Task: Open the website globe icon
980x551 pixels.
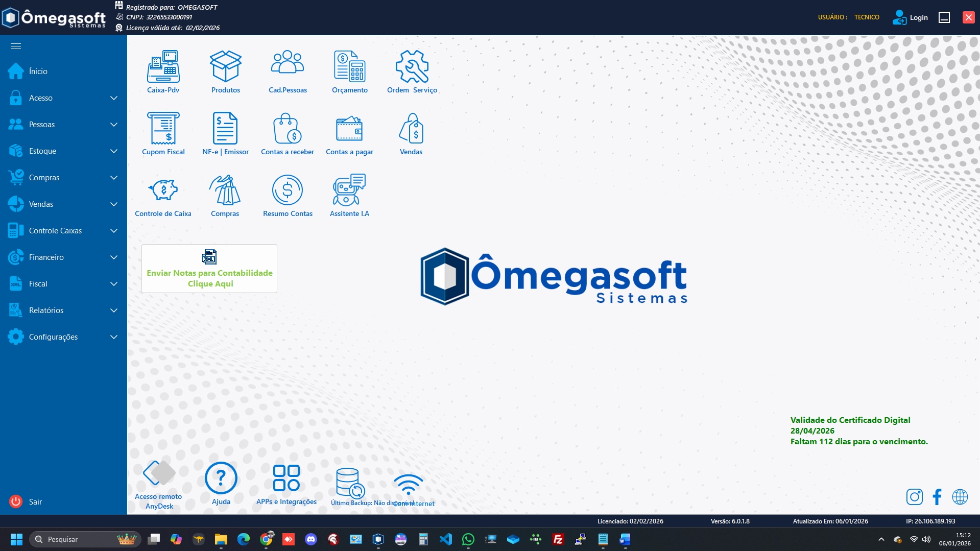Action: [960, 497]
